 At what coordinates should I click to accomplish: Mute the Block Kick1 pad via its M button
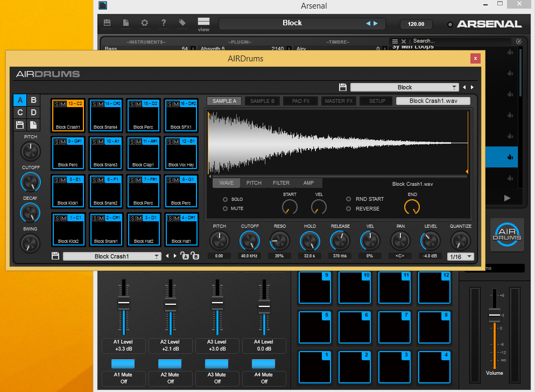coord(64,179)
